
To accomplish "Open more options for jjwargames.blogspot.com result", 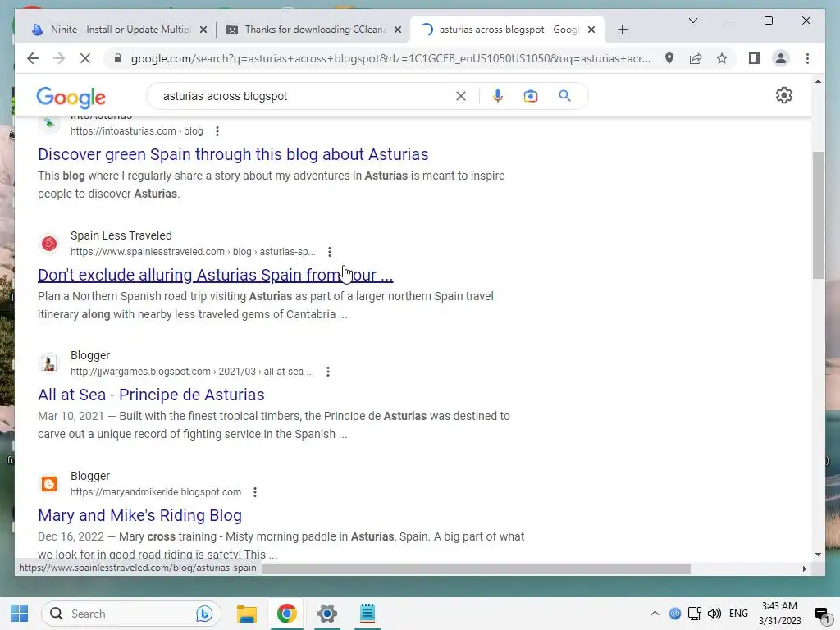I will pyautogui.click(x=328, y=372).
